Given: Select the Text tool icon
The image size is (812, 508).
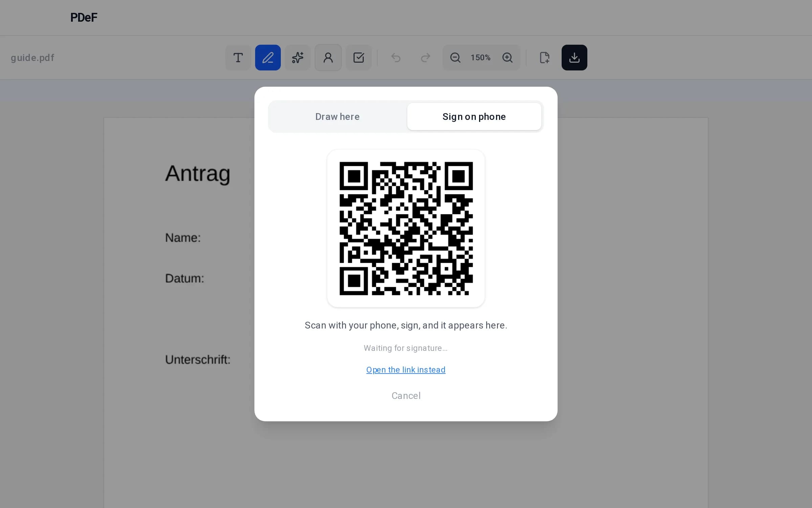Looking at the screenshot, I should pos(238,58).
